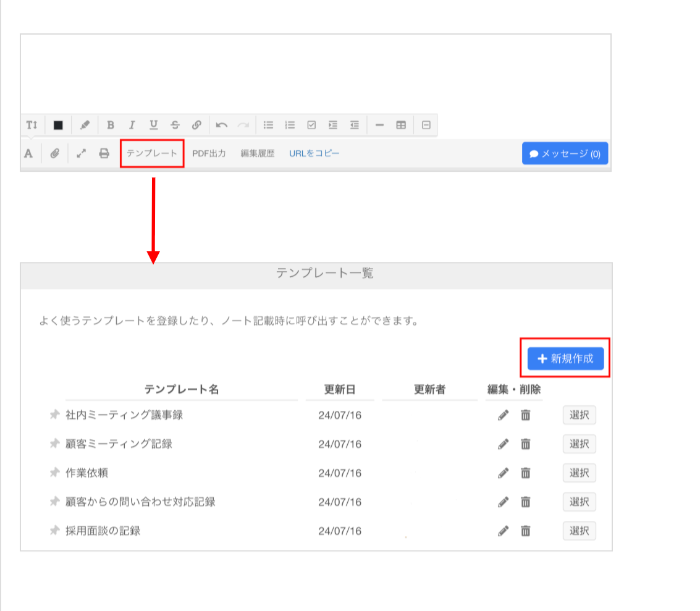
Task: Toggle bold formatting
Action: click(110, 125)
